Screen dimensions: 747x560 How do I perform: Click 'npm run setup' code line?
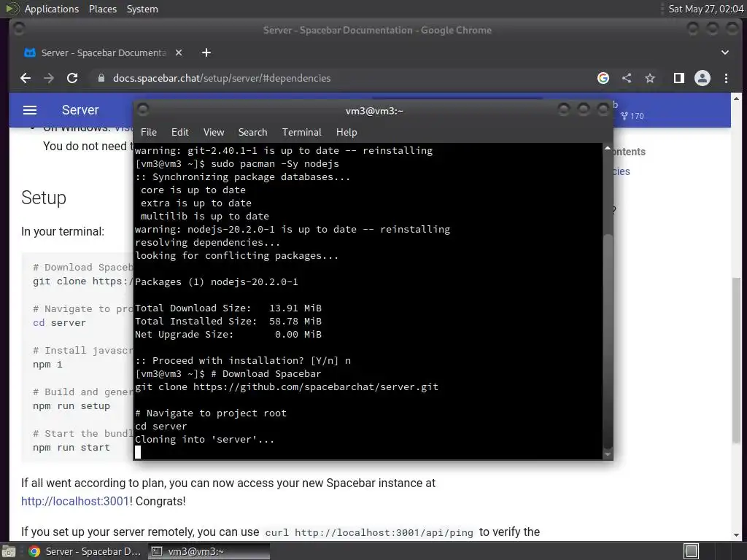[71, 405]
